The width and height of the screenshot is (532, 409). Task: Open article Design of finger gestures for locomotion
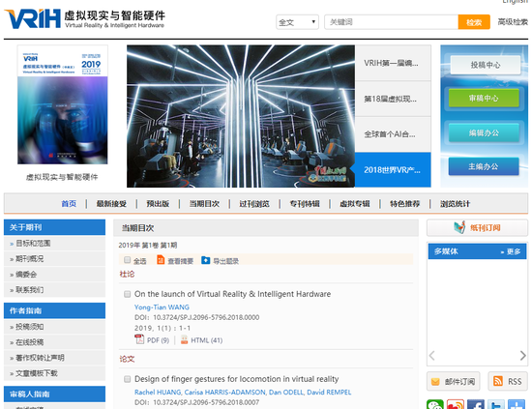pos(236,379)
